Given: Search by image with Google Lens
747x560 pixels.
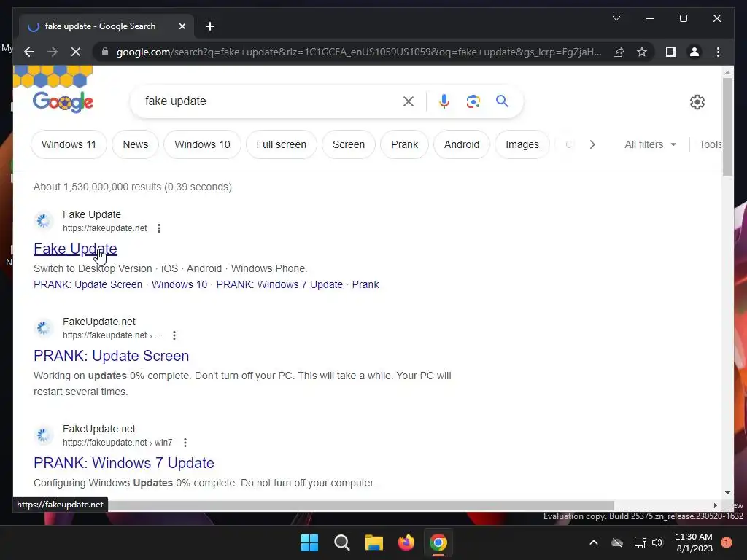Looking at the screenshot, I should (473, 101).
